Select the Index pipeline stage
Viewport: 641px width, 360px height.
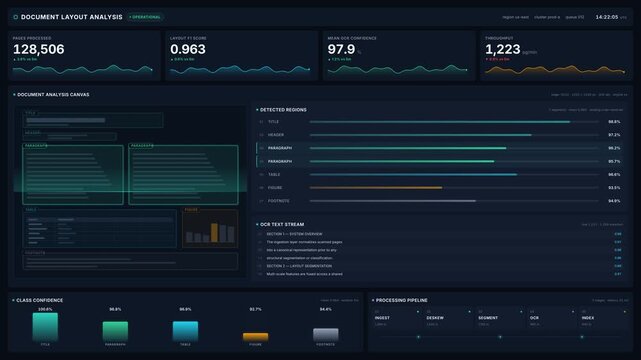(x=603, y=318)
